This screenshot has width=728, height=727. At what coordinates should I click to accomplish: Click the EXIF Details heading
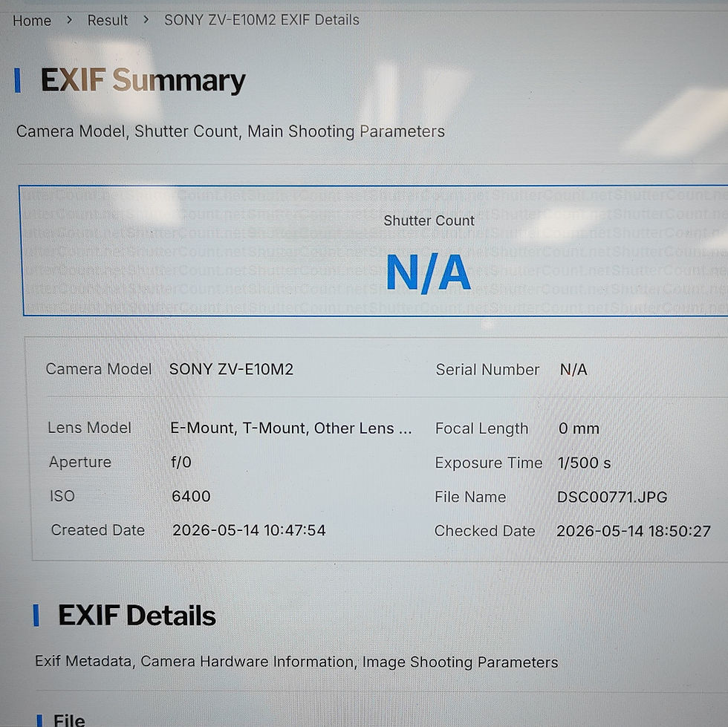137,616
